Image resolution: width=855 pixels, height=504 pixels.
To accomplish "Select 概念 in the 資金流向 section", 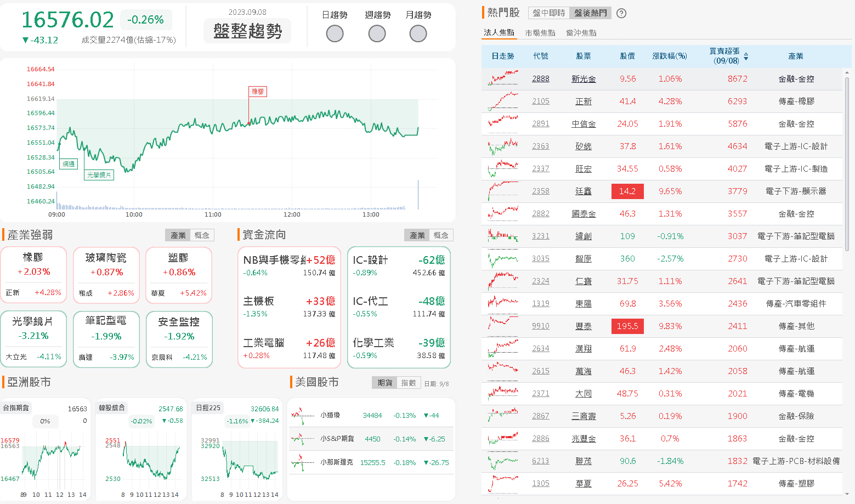I will click(441, 235).
